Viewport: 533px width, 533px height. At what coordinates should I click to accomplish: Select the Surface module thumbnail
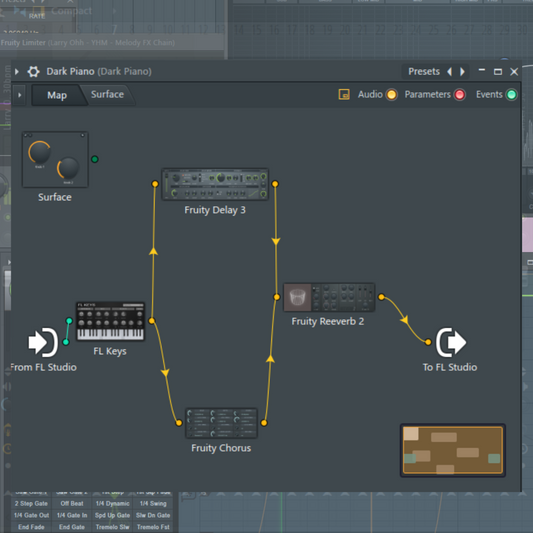point(55,159)
